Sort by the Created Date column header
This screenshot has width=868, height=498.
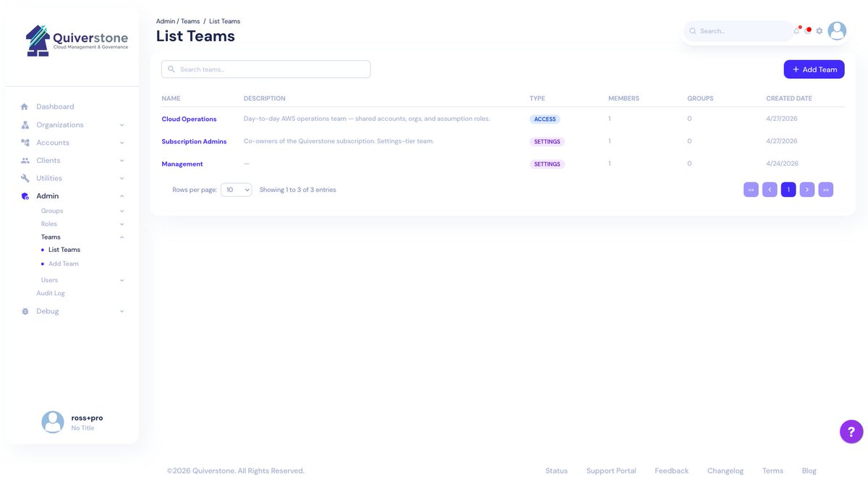(789, 98)
